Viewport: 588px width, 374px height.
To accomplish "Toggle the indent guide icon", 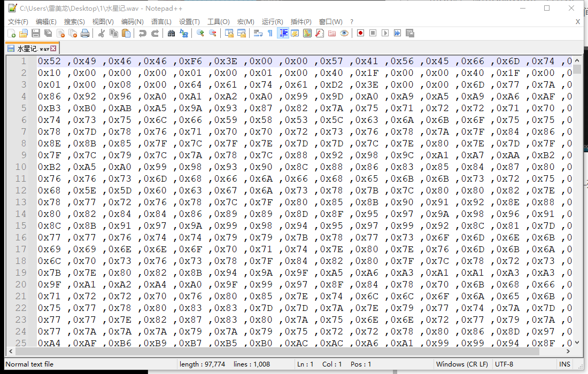I will coord(283,33).
